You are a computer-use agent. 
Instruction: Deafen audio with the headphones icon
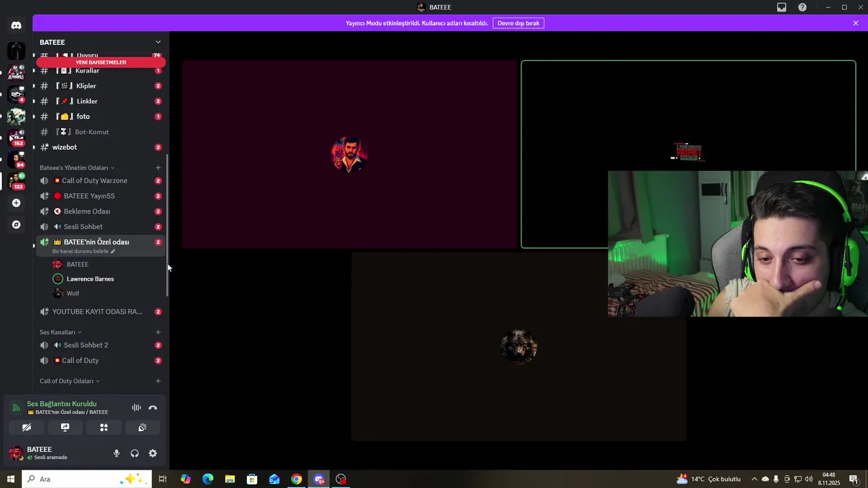[x=134, y=453]
